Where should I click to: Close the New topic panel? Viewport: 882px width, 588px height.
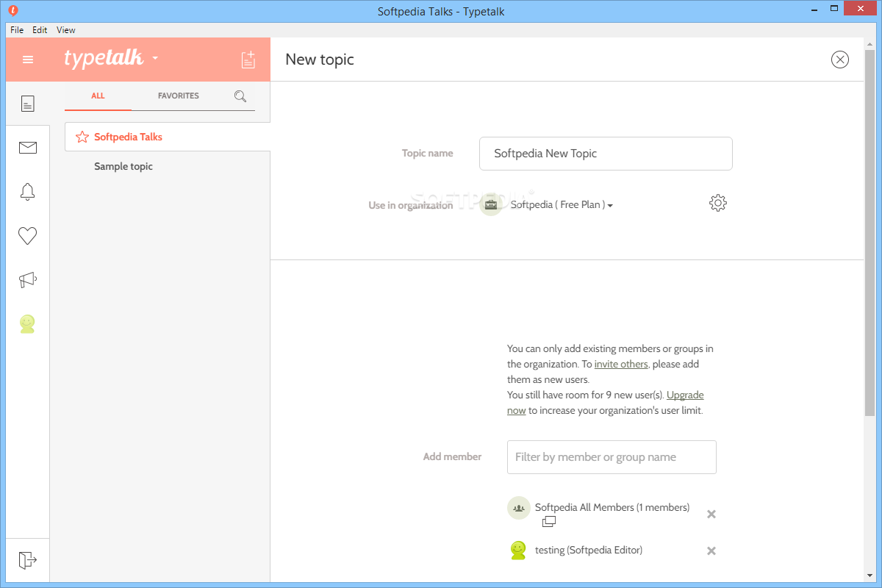(840, 60)
